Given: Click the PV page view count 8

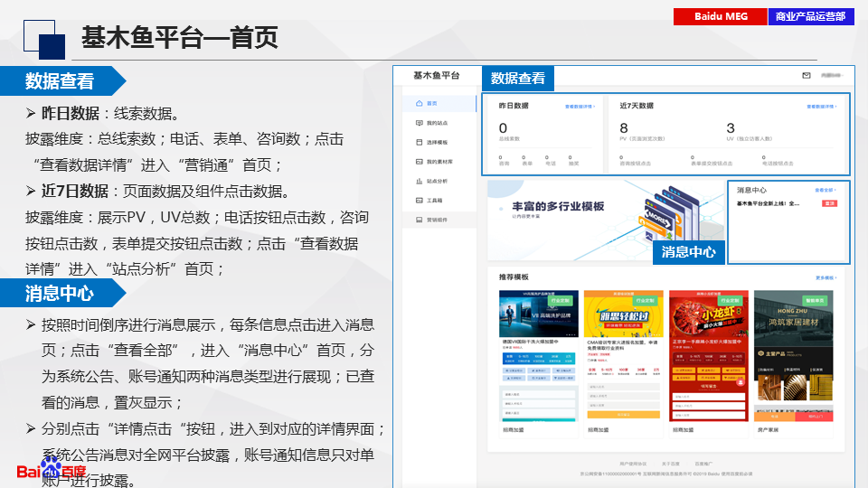Looking at the screenshot, I should coord(624,127).
